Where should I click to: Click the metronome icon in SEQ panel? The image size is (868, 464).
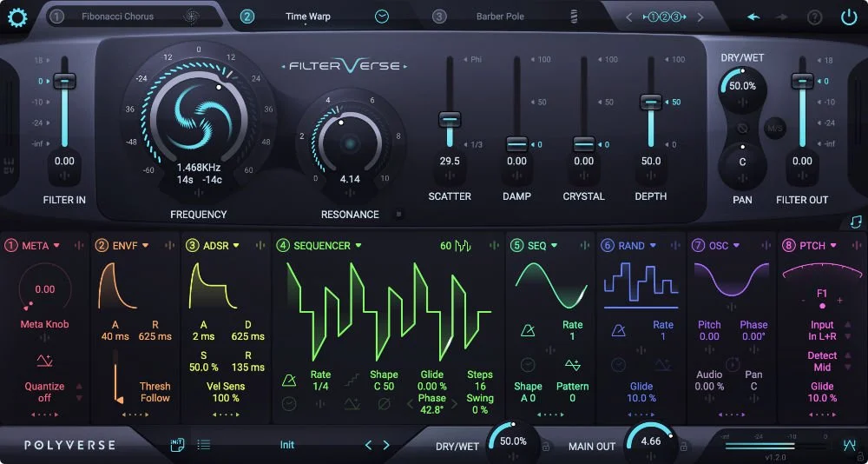tap(528, 331)
